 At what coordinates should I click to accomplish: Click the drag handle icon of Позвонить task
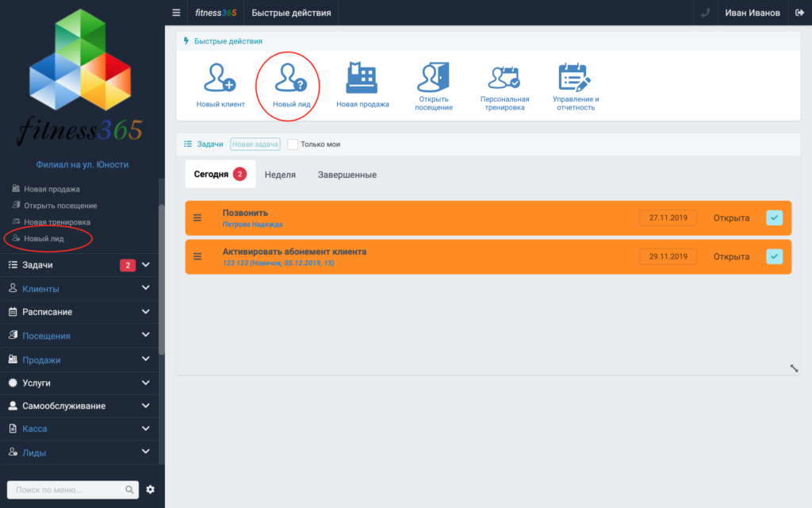(197, 217)
